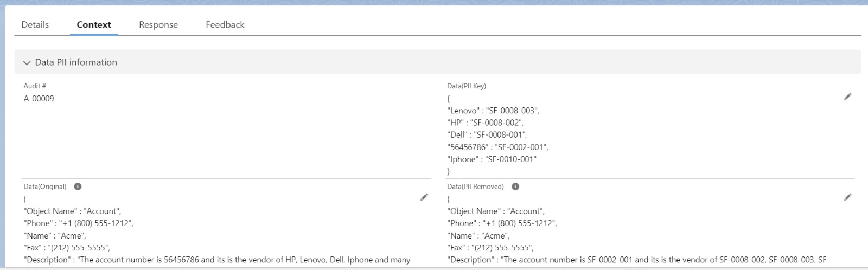Screen dimensions: 868x270
Task: Click pencil icon to edit Data(PII Removed)
Action: [x=847, y=197]
